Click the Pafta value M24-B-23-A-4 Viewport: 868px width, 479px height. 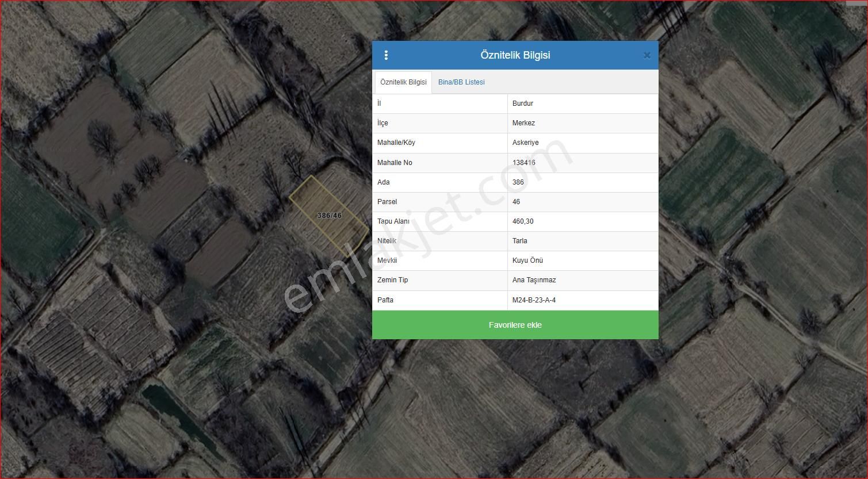pyautogui.click(x=534, y=300)
